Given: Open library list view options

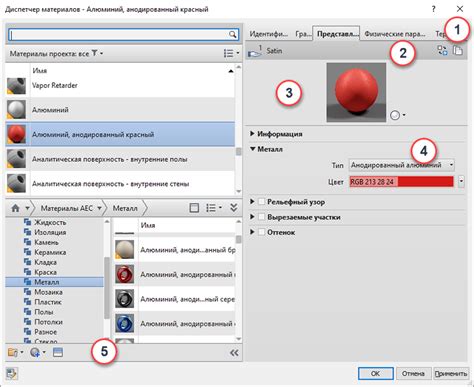Looking at the screenshot, I should (x=214, y=208).
